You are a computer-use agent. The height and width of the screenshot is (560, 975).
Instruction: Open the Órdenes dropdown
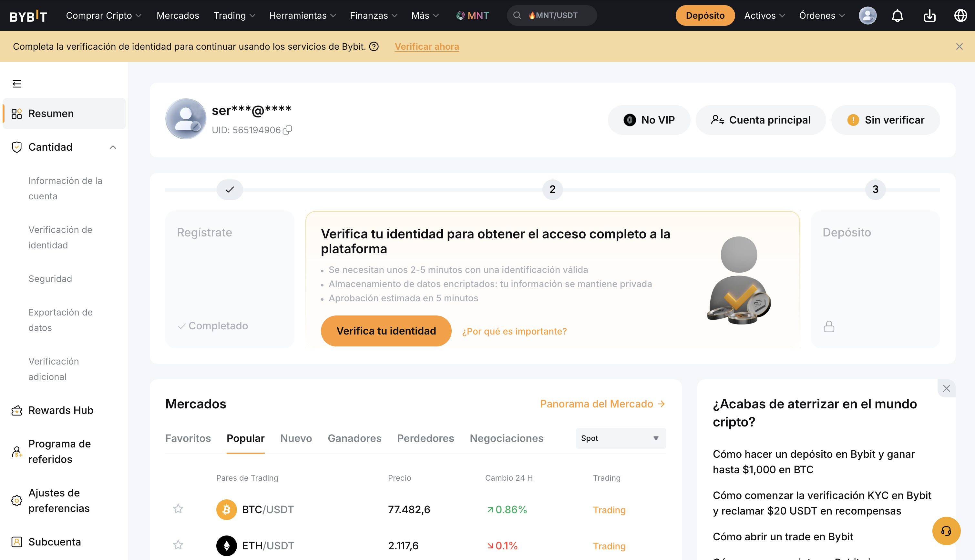[x=822, y=15]
